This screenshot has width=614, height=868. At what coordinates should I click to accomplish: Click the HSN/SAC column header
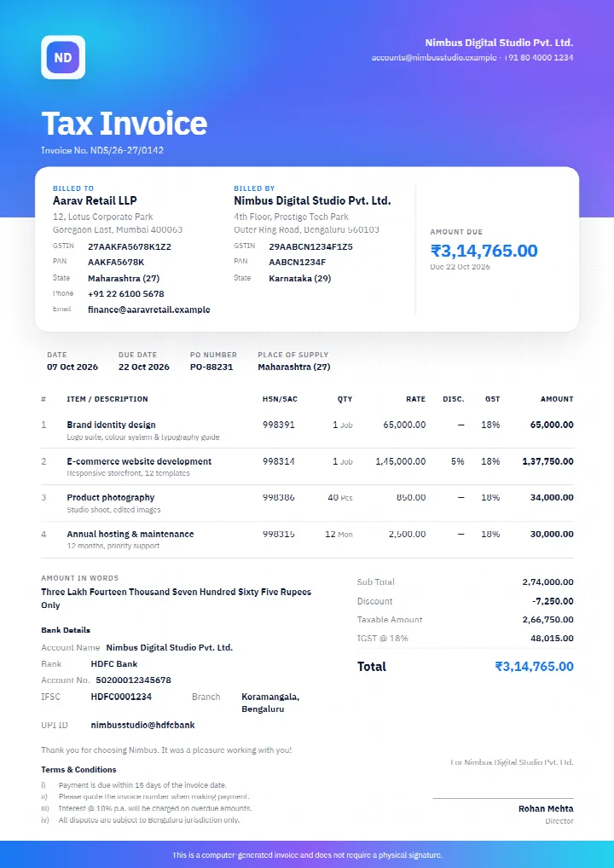(x=280, y=399)
